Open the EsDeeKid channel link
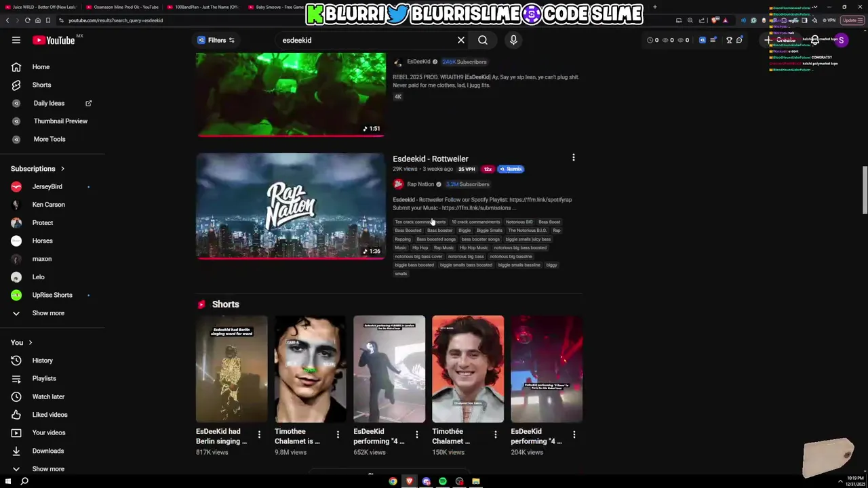 pos(418,62)
